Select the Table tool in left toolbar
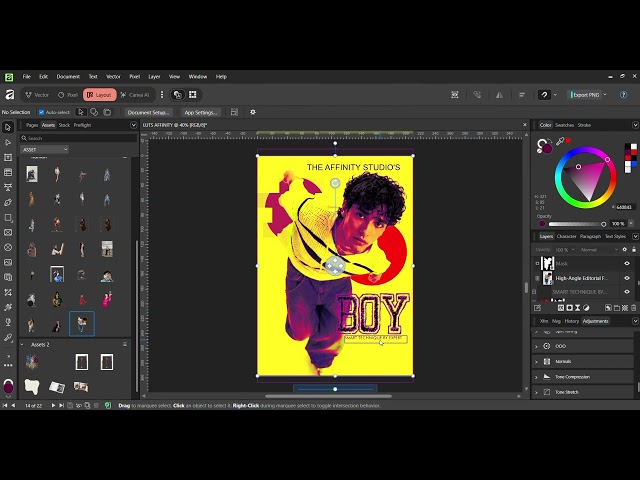The width and height of the screenshot is (640, 480). (x=8, y=173)
